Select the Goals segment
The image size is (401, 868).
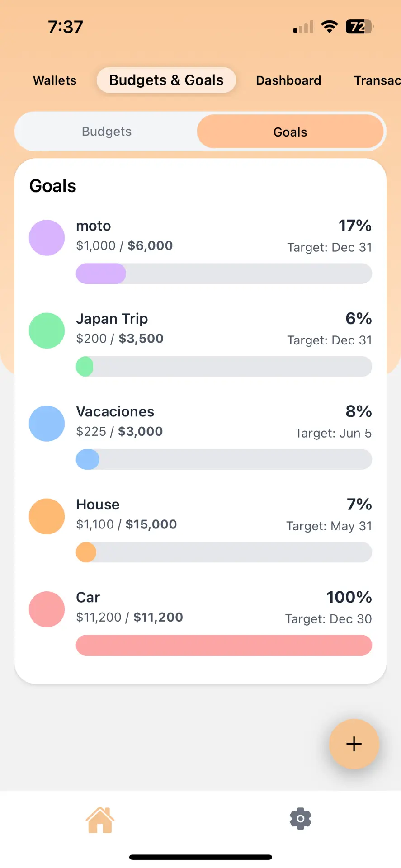point(290,132)
